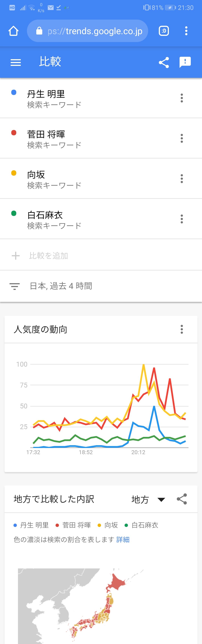Viewport: 202px width, 644px height.
Task: Open the send feedback icon
Action: click(x=185, y=62)
